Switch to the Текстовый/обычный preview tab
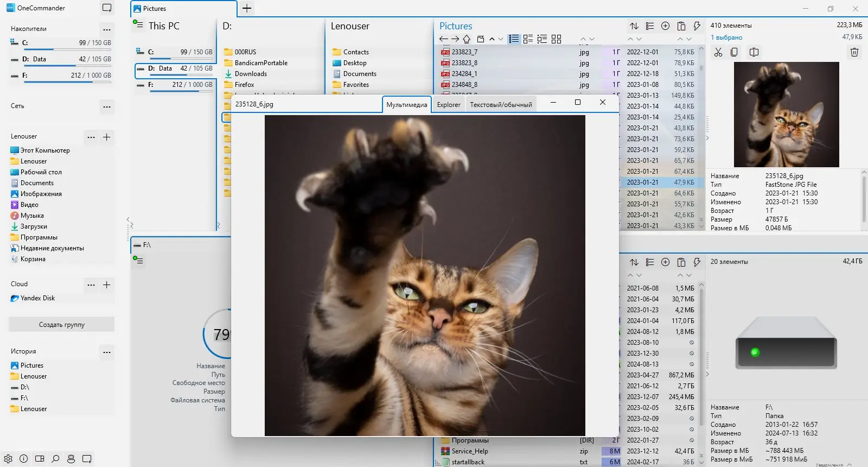The height and width of the screenshot is (467, 868). pyautogui.click(x=501, y=105)
